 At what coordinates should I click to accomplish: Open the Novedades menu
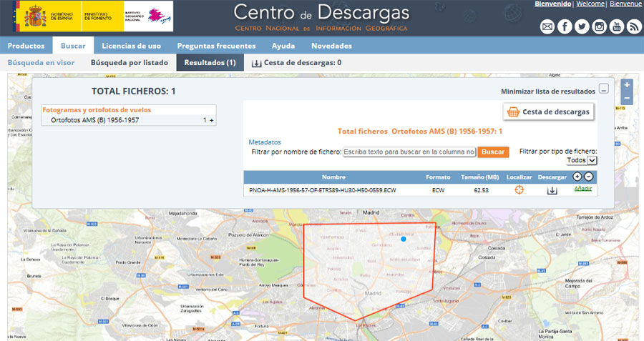331,46
